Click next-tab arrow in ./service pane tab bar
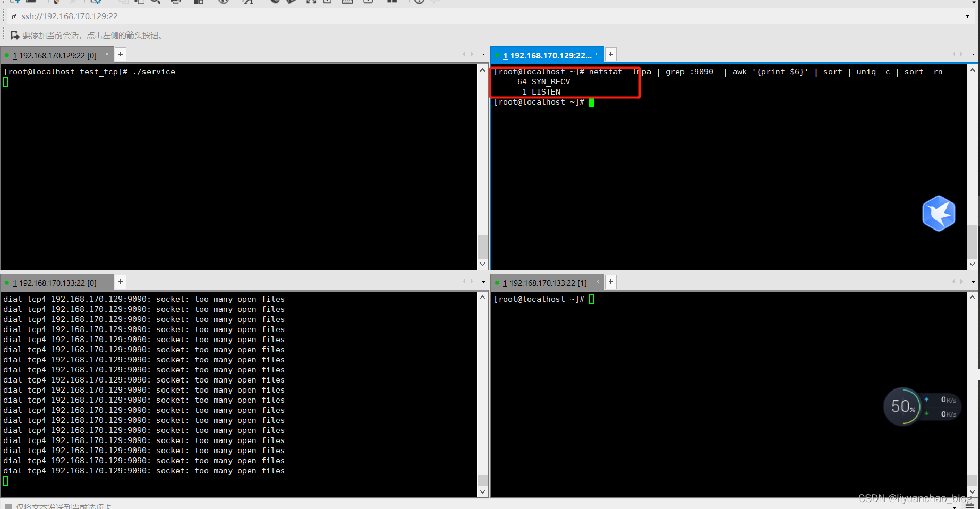Image resolution: width=980 pixels, height=509 pixels. coord(472,54)
